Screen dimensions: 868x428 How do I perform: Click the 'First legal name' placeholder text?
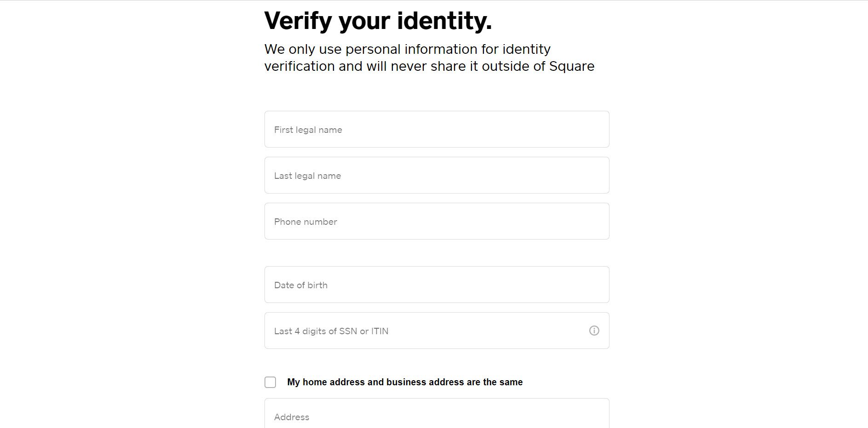pyautogui.click(x=308, y=130)
